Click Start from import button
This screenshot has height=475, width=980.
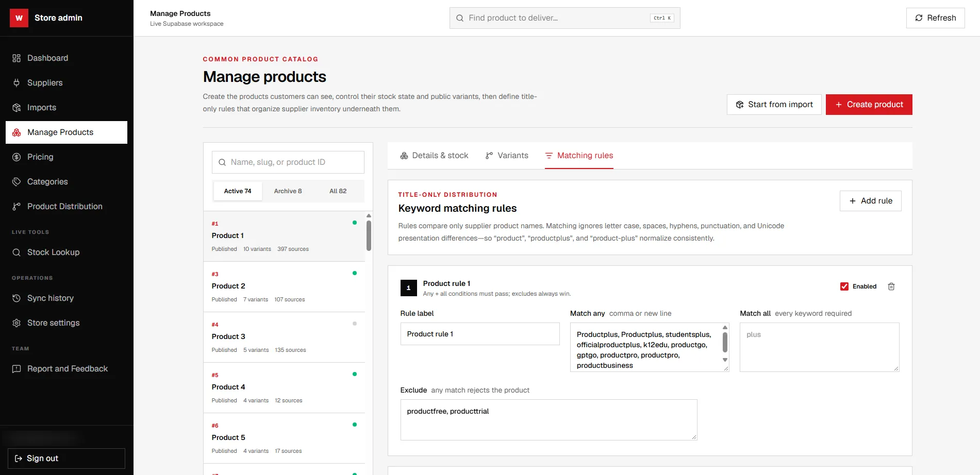[774, 105]
